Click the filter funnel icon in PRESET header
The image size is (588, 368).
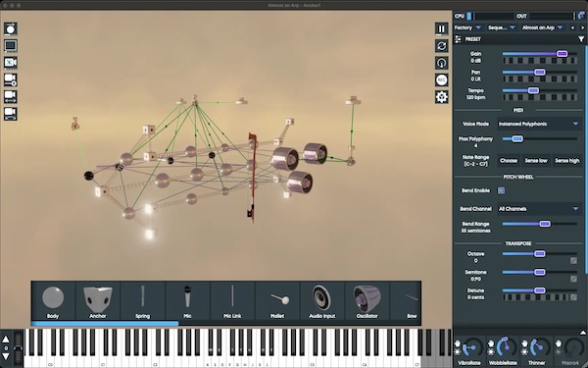click(x=581, y=39)
